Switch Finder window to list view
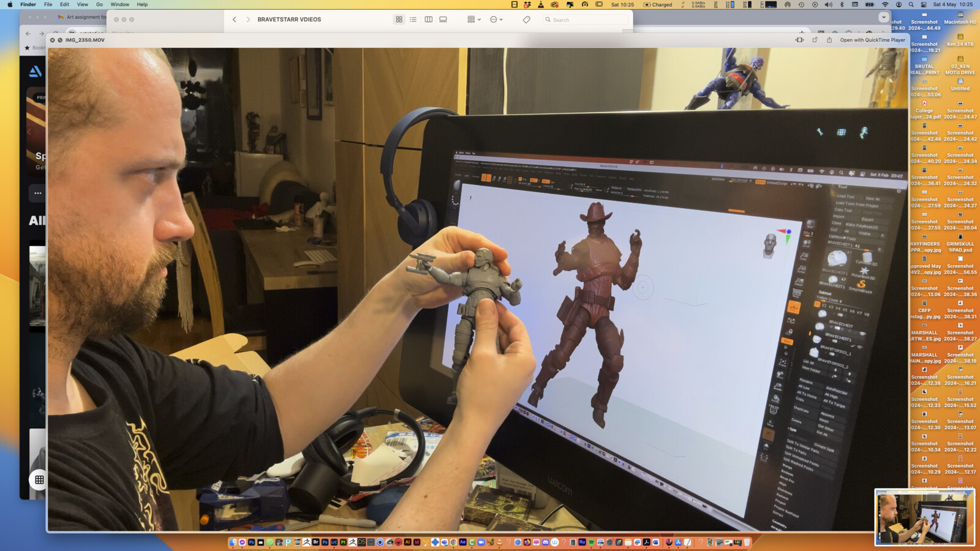980x551 pixels. click(413, 20)
